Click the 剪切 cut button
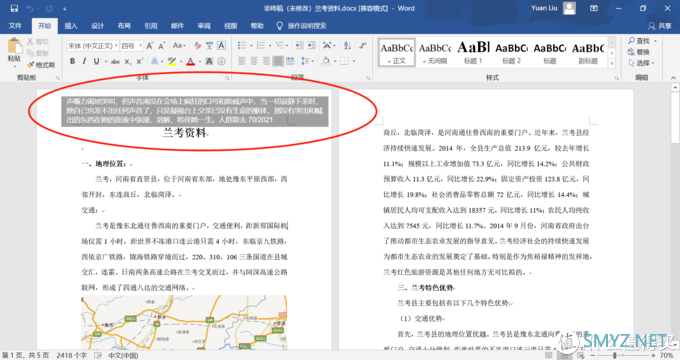 [37, 42]
